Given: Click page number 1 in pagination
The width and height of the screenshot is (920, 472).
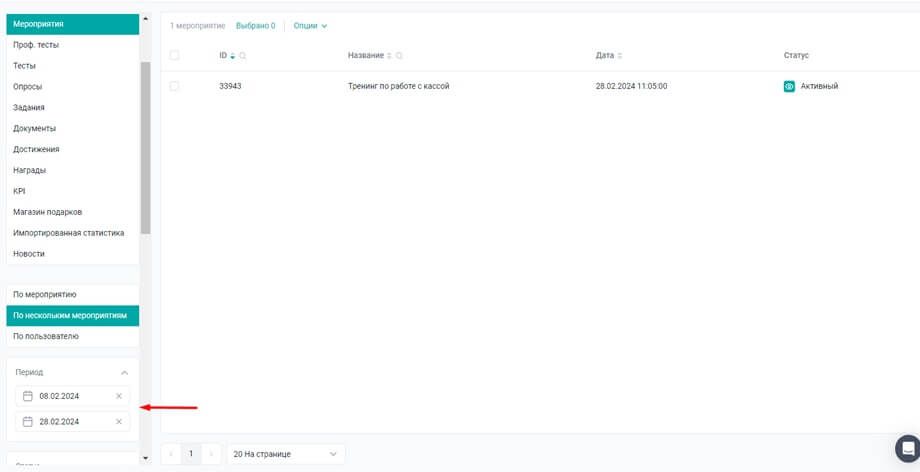Looking at the screenshot, I should [x=191, y=454].
